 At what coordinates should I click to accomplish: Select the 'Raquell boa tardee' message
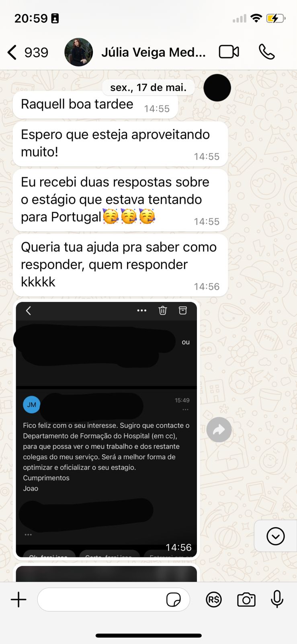tap(96, 105)
